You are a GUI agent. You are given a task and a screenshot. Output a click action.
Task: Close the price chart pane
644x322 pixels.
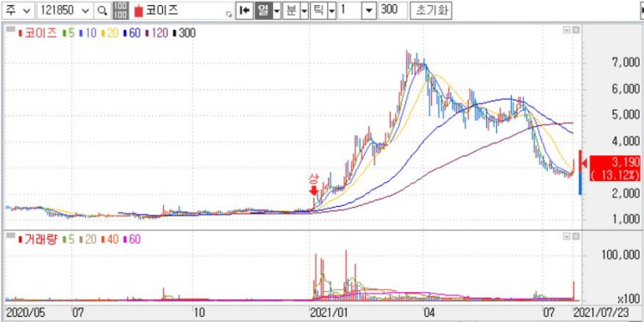(576, 29)
